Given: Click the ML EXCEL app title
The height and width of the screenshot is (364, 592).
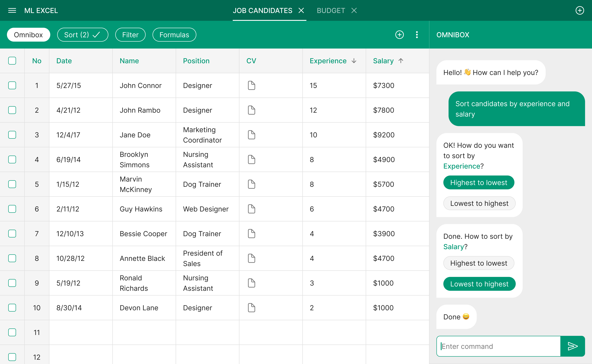Looking at the screenshot, I should pos(41,11).
